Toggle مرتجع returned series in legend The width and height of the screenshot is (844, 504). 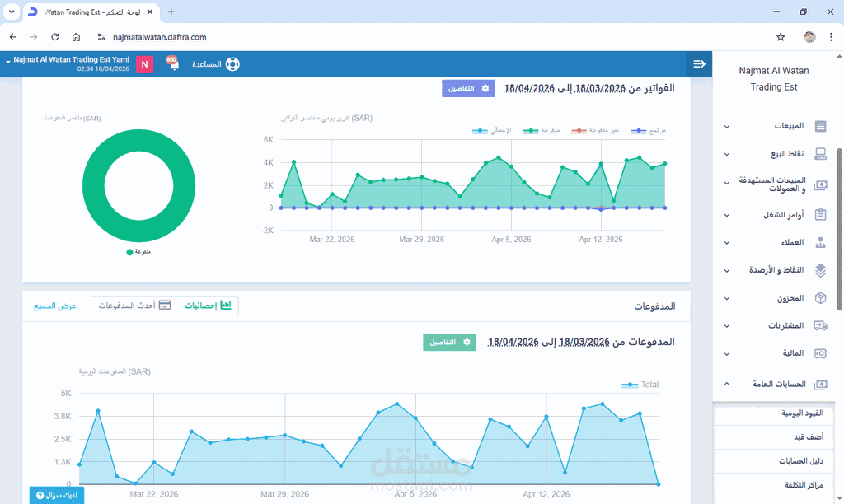649,131
